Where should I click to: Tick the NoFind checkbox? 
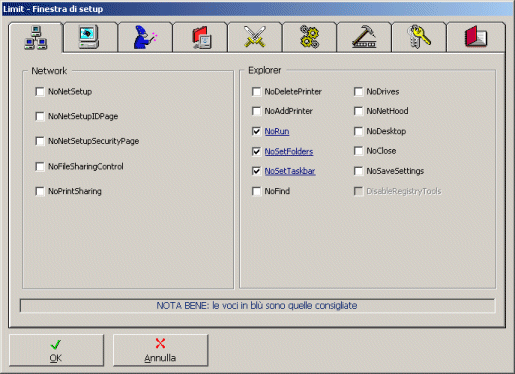(x=256, y=191)
